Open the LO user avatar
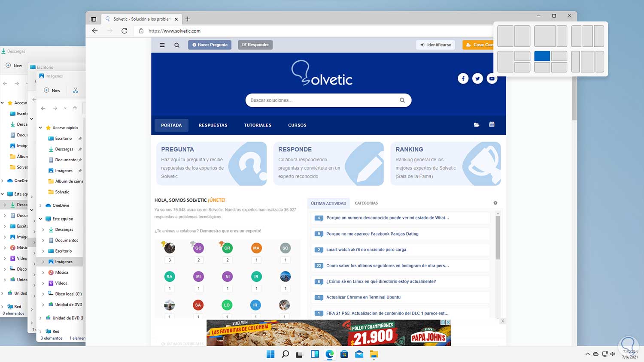644x362 pixels. click(227, 305)
